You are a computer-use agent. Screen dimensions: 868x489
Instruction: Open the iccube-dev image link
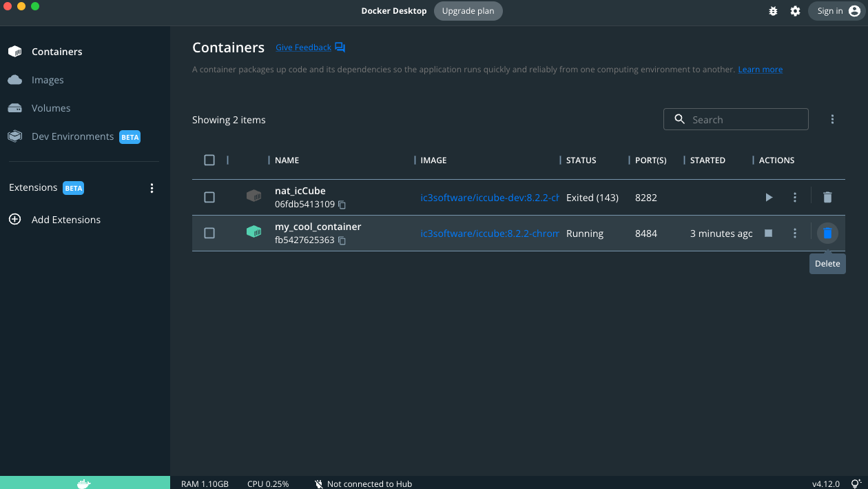pos(490,198)
